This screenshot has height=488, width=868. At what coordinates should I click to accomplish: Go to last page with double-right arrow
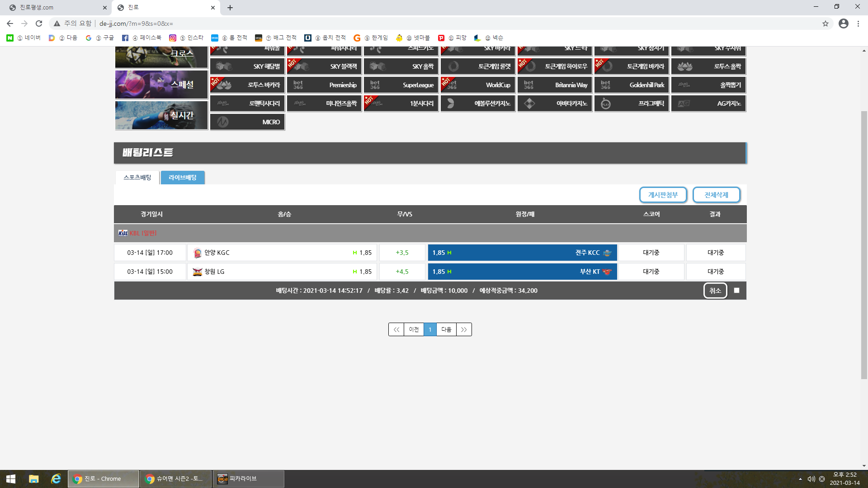click(x=464, y=329)
